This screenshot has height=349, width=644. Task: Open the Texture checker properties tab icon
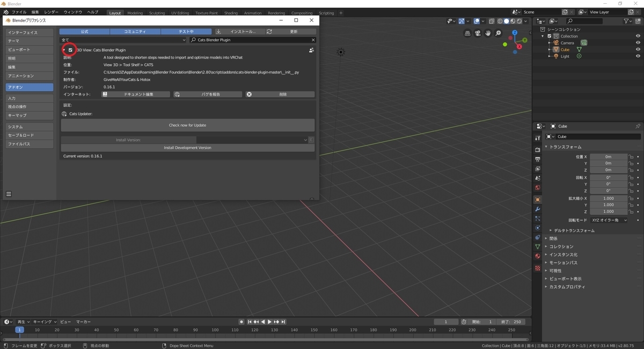537,267
